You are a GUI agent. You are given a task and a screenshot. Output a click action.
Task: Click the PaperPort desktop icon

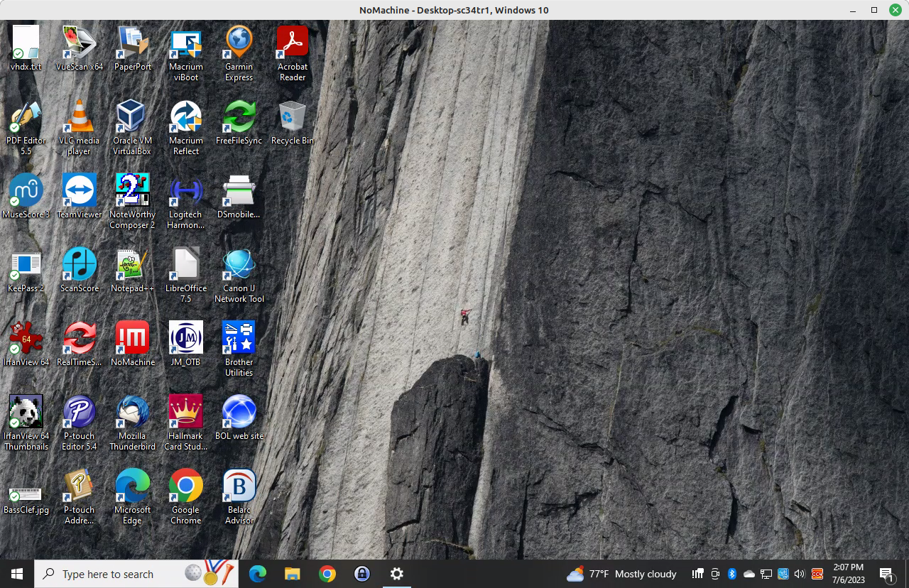(x=133, y=48)
